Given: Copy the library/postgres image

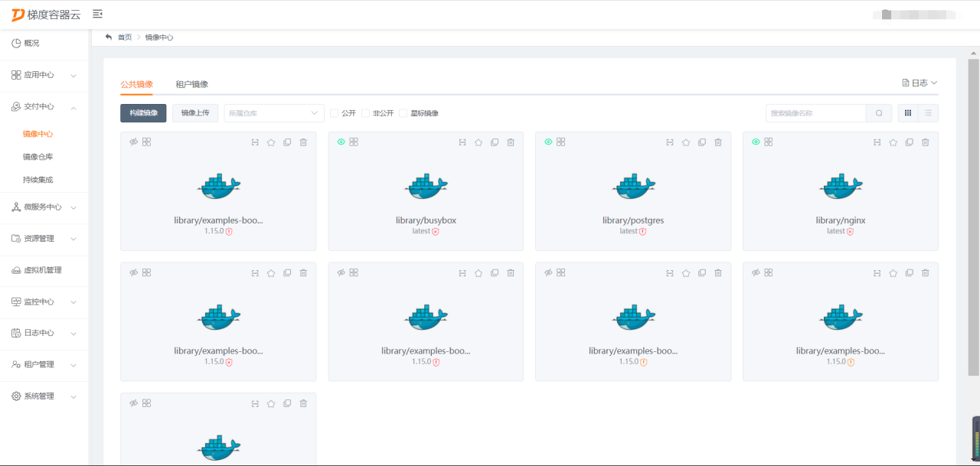Looking at the screenshot, I should pos(702,142).
